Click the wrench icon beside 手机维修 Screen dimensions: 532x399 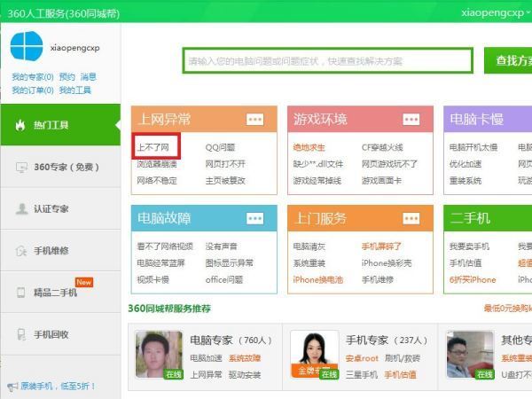(x=20, y=251)
